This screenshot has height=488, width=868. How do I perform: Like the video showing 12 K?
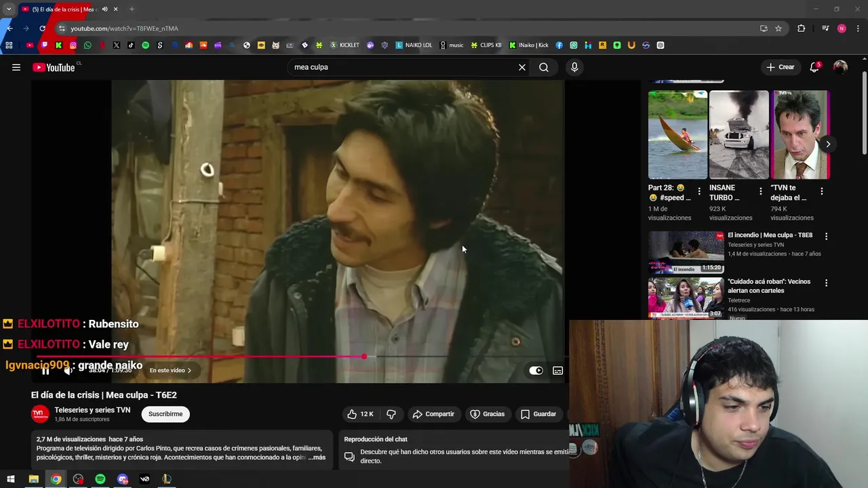point(360,414)
